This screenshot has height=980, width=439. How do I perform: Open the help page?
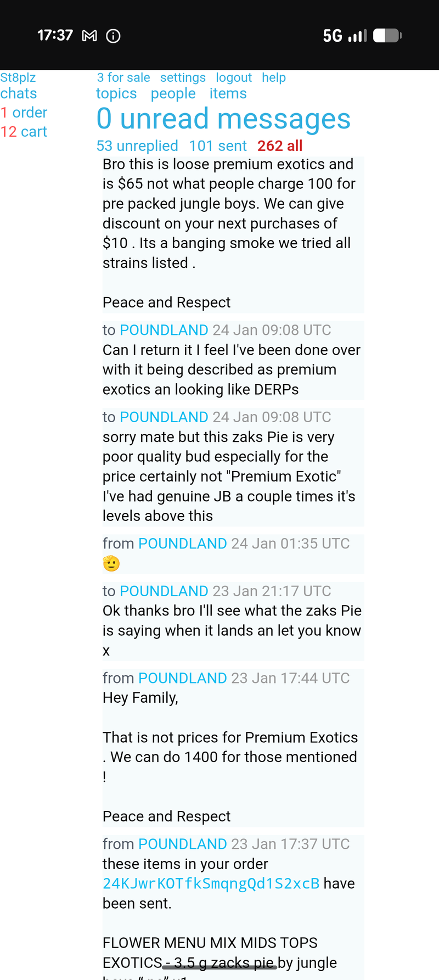click(274, 77)
